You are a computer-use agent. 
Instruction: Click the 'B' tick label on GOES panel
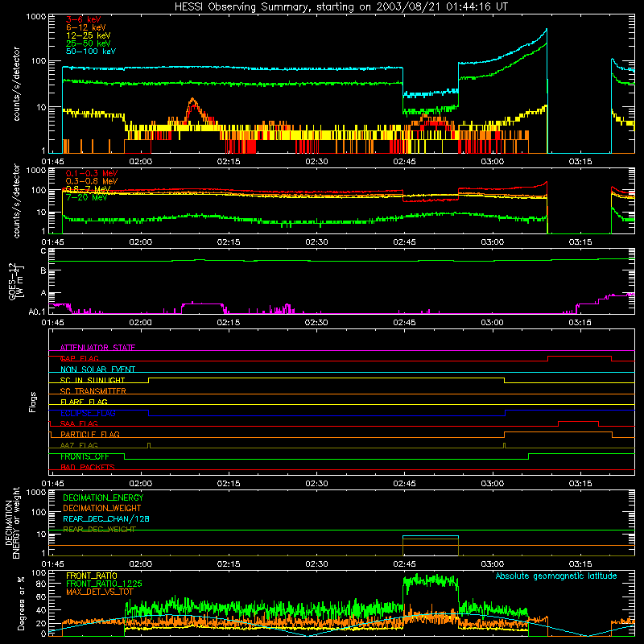click(x=43, y=270)
